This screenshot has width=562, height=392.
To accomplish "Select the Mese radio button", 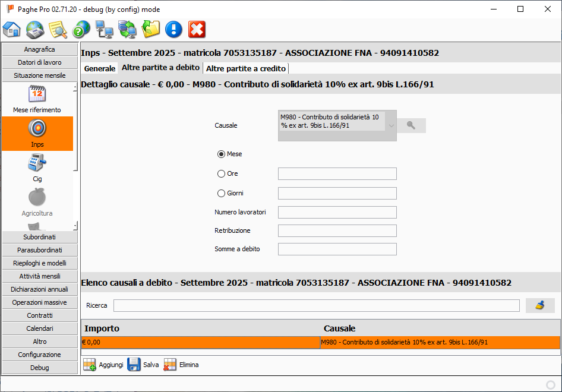I will pos(222,154).
